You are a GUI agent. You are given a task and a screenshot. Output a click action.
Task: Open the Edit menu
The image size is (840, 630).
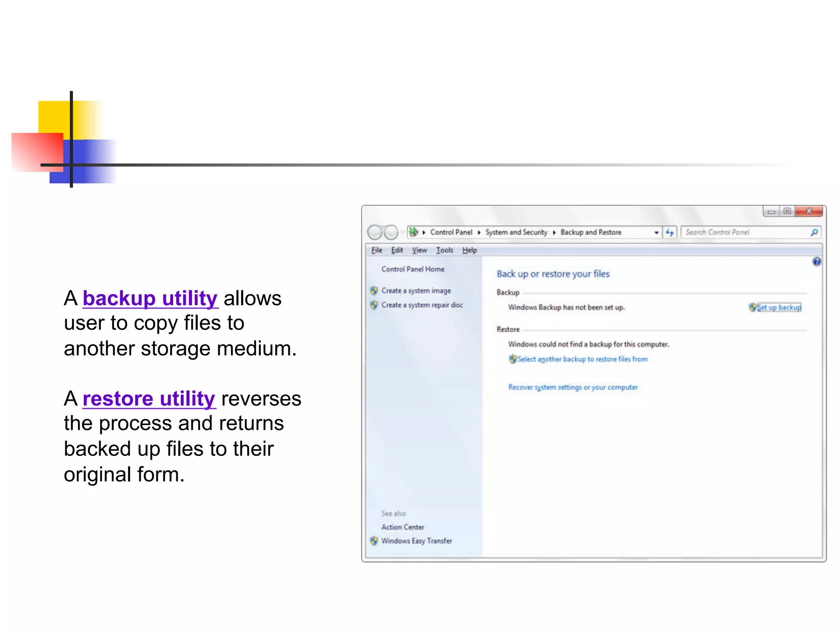pyautogui.click(x=397, y=250)
